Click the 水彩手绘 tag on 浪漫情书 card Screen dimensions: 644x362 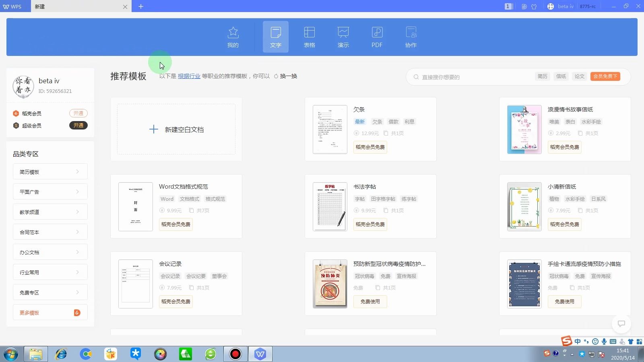[591, 122]
